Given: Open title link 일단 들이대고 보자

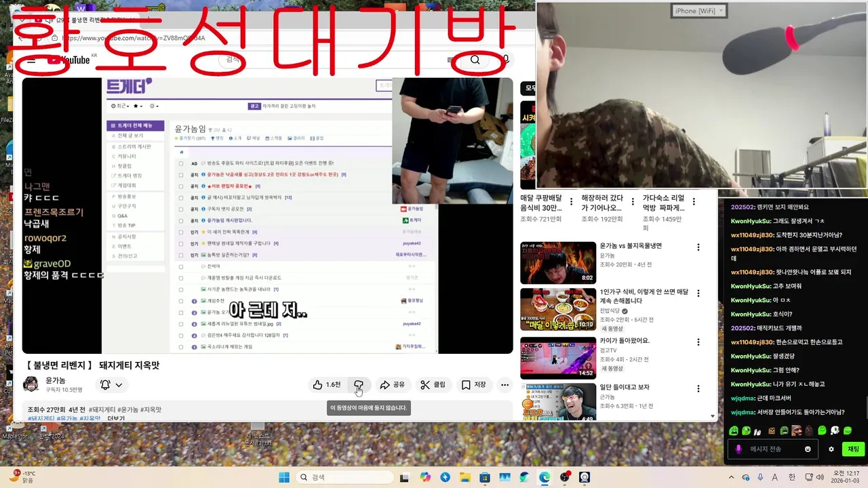Looking at the screenshot, I should 625,387.
